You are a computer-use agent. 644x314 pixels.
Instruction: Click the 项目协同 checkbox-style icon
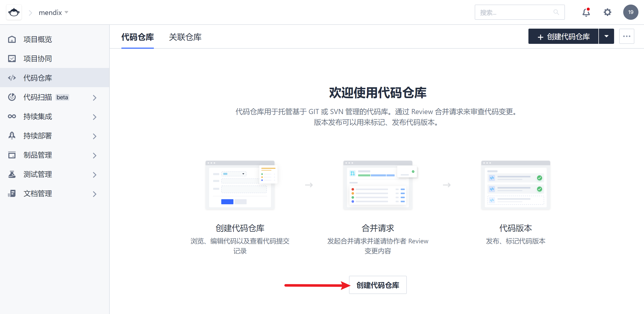pyautogui.click(x=12, y=59)
